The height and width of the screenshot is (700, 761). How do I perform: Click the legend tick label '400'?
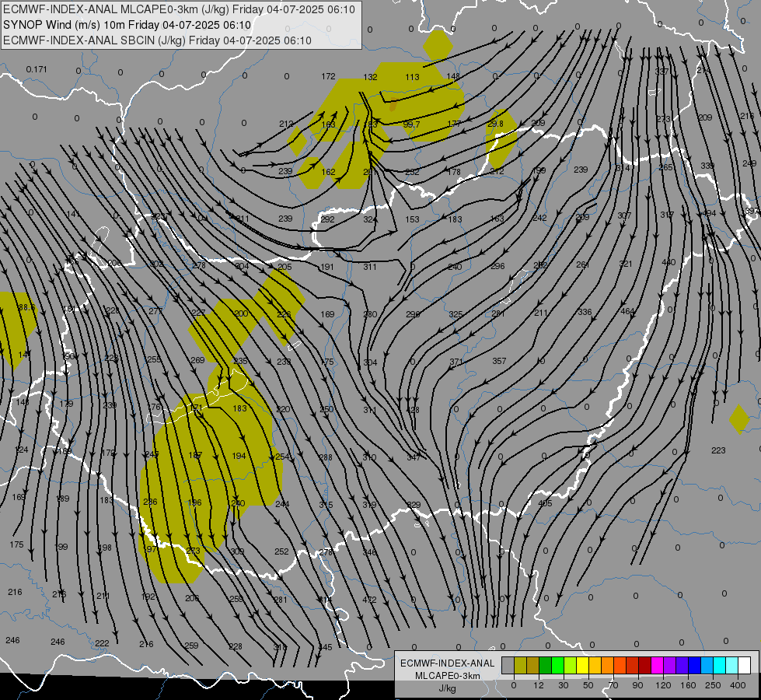[x=738, y=685]
